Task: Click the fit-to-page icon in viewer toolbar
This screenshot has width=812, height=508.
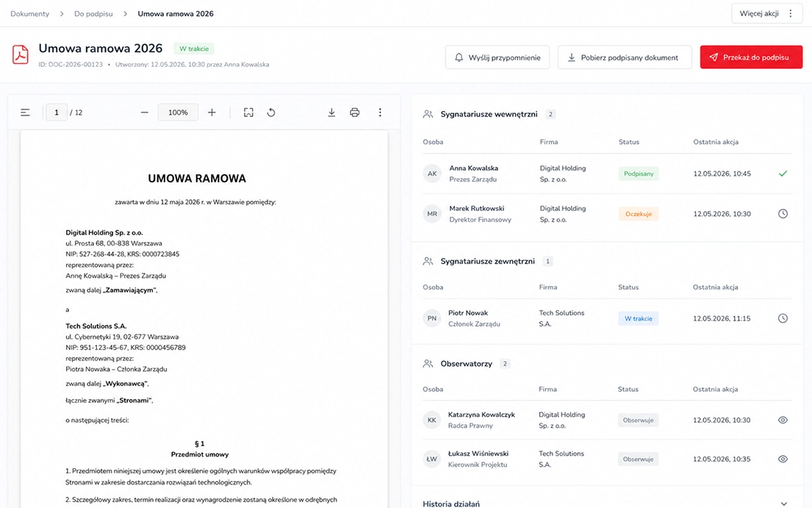Action: (248, 112)
